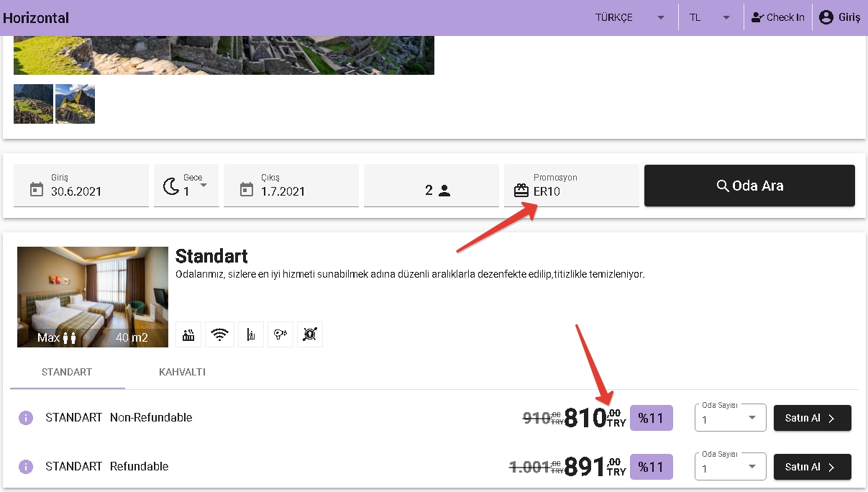This screenshot has width=868, height=492.
Task: Click Satın Al for Refundable rate
Action: (812, 467)
